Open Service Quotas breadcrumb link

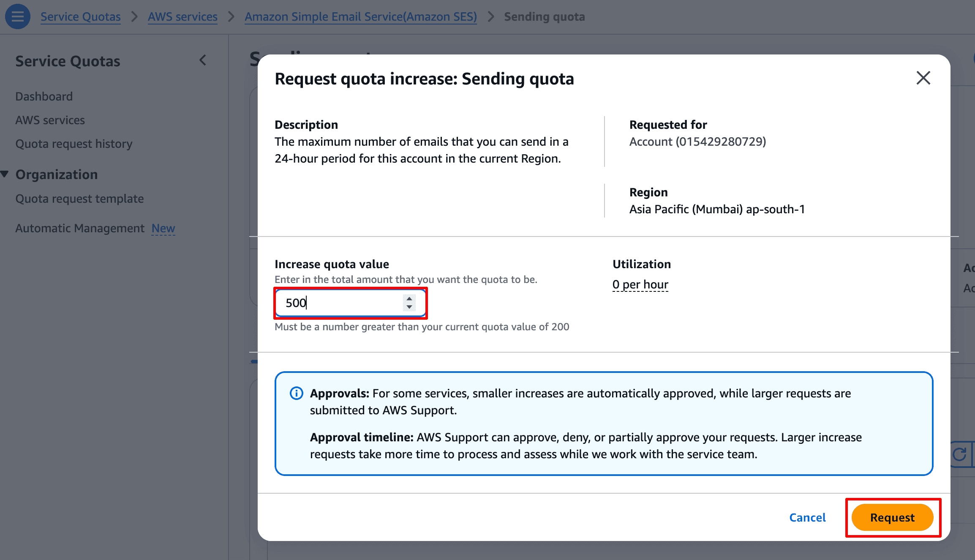(x=80, y=16)
